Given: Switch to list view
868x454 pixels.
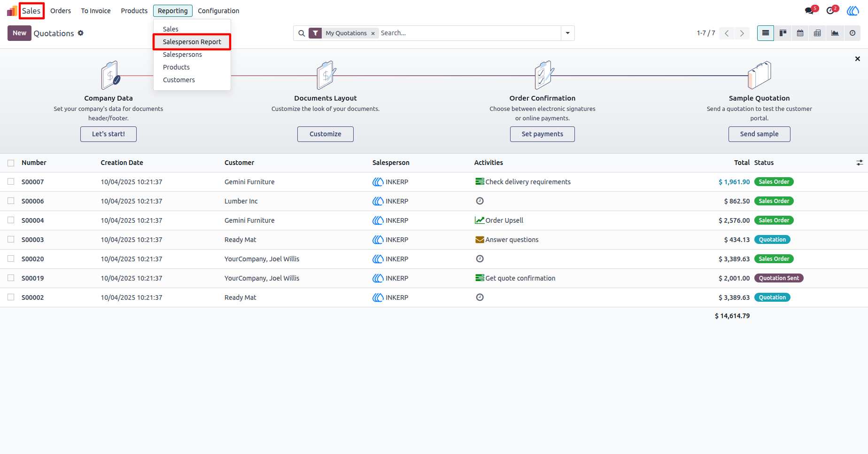Looking at the screenshot, I should tap(766, 33).
